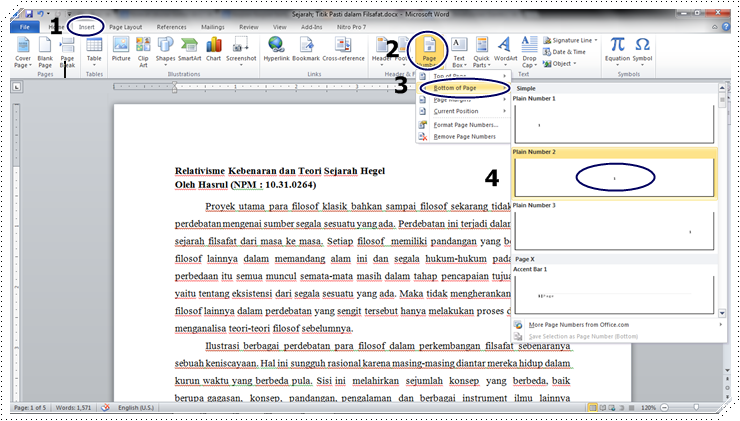
Task: Open the File tab
Action: [x=25, y=27]
